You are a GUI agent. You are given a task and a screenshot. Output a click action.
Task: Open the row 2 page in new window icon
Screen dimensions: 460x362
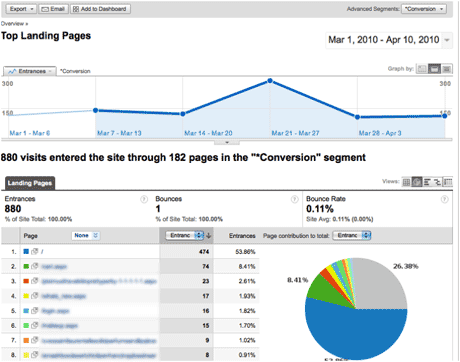point(35,266)
